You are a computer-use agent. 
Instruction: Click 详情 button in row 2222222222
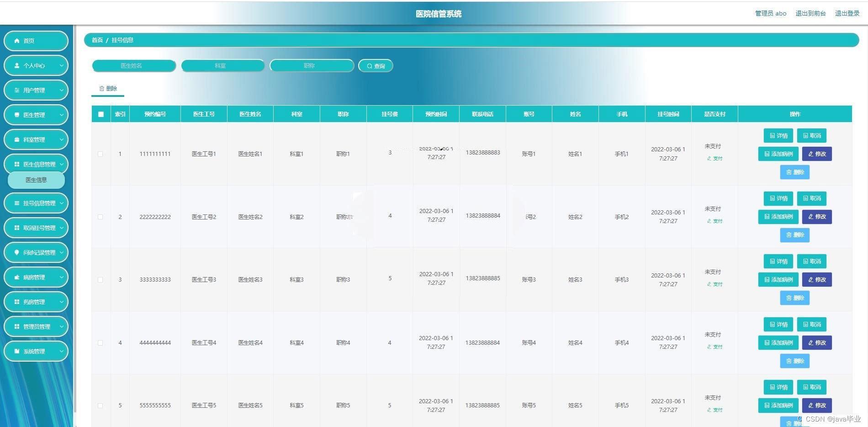[x=778, y=198]
